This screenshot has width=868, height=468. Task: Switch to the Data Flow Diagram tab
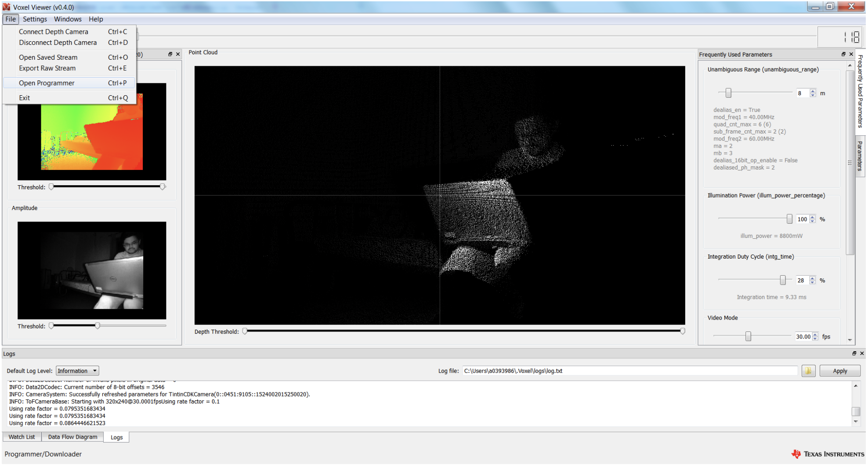(72, 437)
